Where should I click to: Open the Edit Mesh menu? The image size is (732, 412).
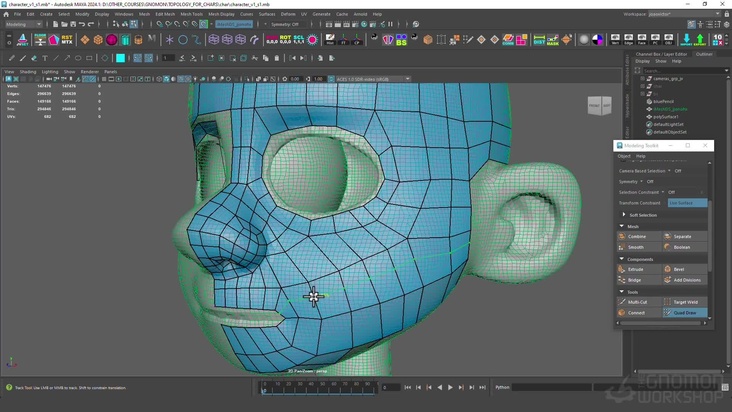click(x=165, y=14)
